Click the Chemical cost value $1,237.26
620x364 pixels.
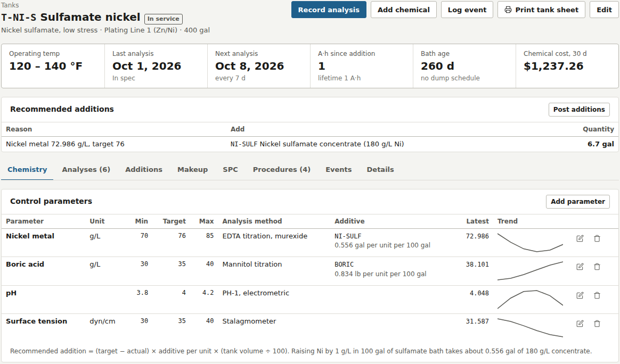[x=553, y=66]
